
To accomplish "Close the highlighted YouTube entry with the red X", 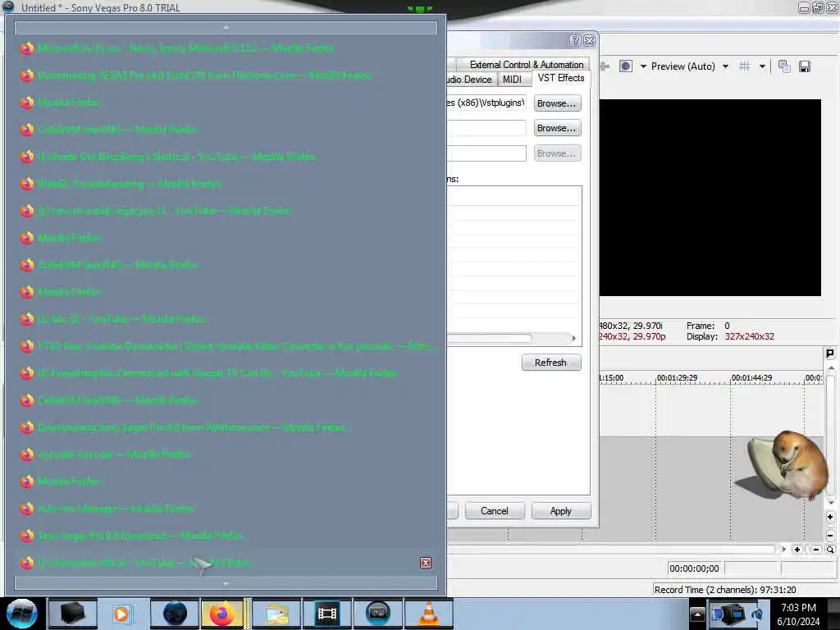I will click(x=426, y=563).
